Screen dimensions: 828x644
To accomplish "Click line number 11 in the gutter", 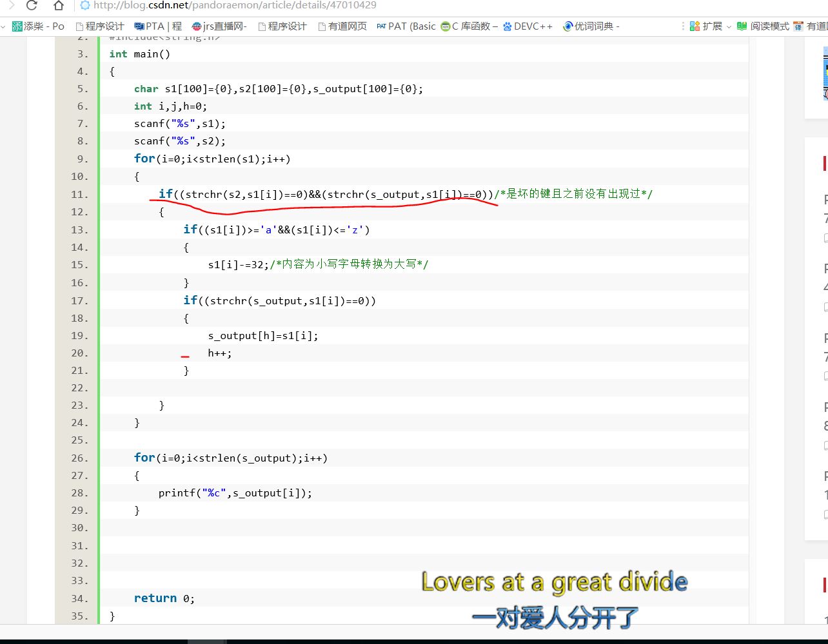I will (x=80, y=194).
